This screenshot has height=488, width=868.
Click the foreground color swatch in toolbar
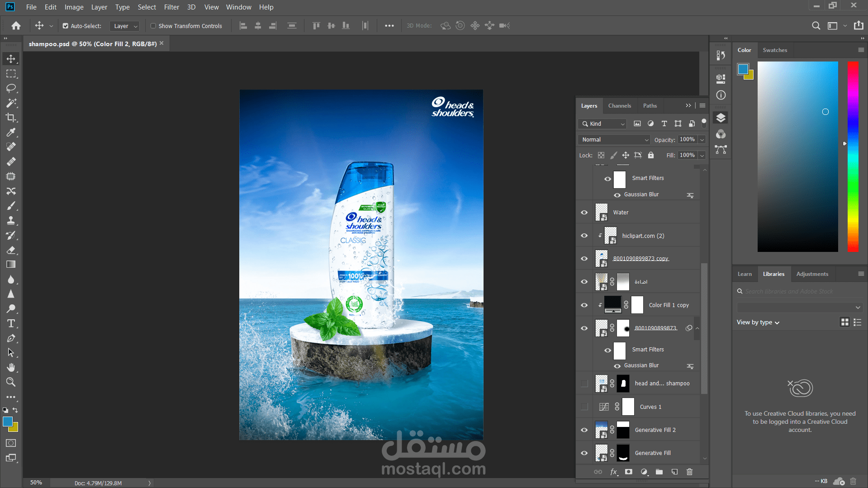[x=7, y=422]
